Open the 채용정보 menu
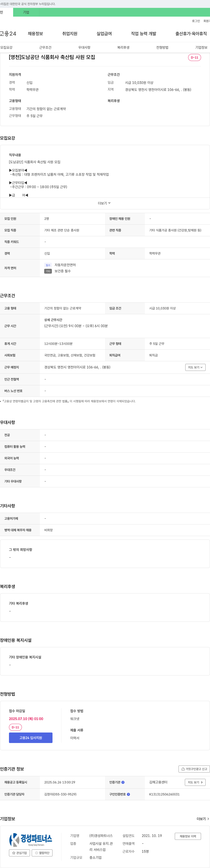The height and width of the screenshot is (868, 210). [x=35, y=34]
